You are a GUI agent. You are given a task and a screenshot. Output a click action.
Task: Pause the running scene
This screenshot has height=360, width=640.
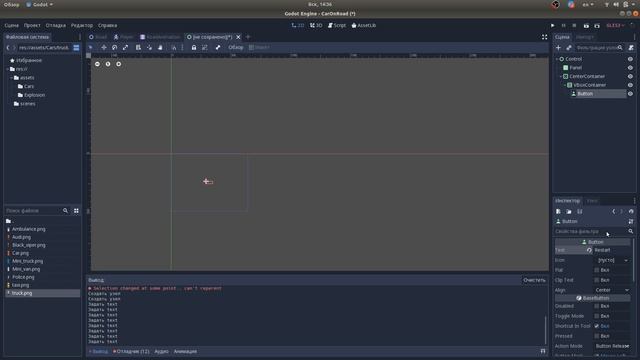tap(564, 25)
